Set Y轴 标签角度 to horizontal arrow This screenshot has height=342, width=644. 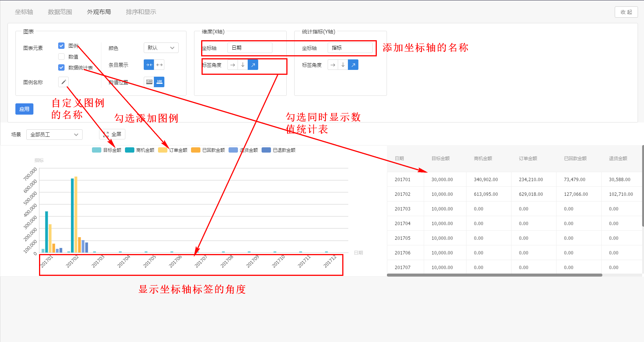coord(333,65)
